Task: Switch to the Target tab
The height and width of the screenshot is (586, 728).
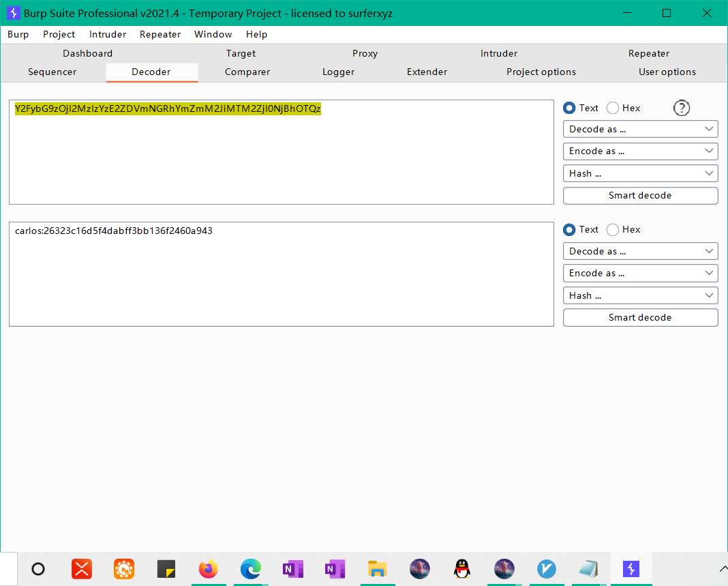Action: pos(241,53)
